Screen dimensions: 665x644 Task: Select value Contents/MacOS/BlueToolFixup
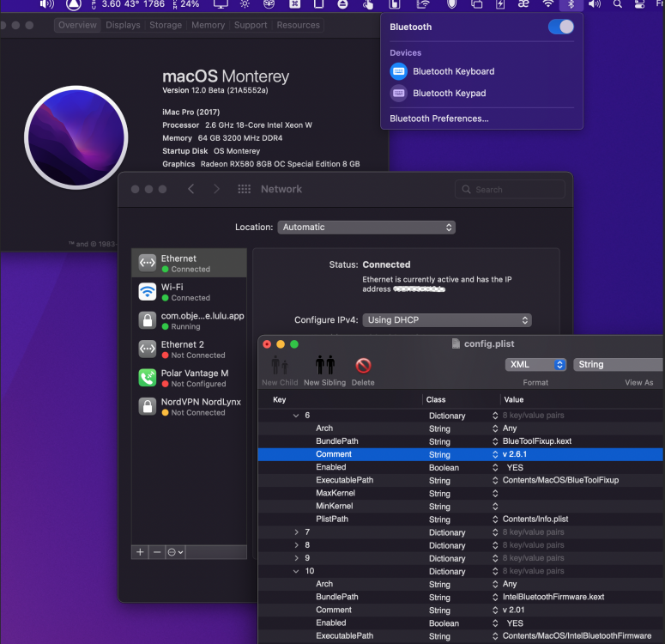tap(560, 480)
